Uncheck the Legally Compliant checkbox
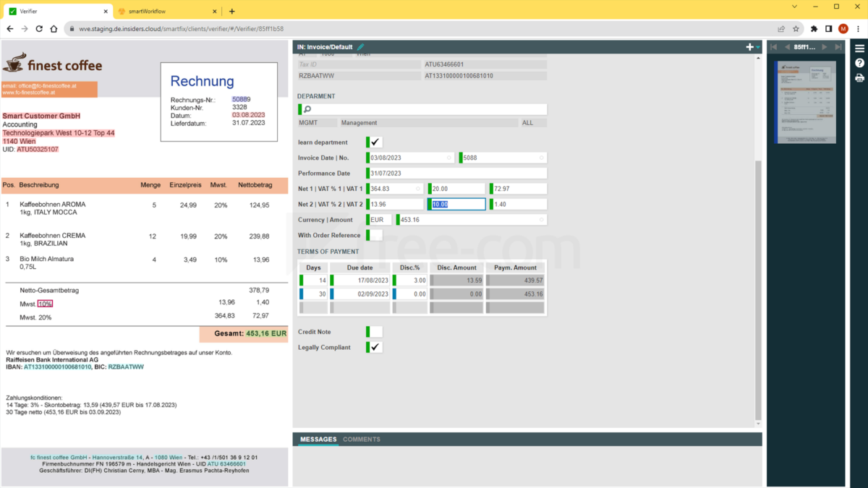This screenshot has width=868, height=488. pyautogui.click(x=374, y=346)
